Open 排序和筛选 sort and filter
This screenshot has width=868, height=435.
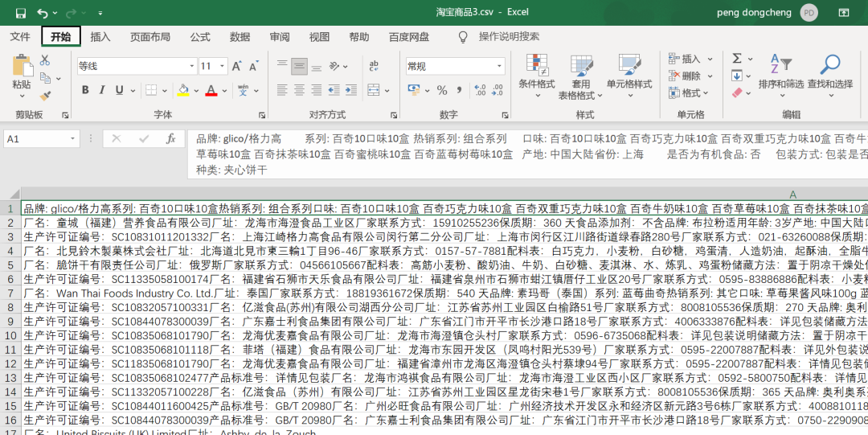pyautogui.click(x=781, y=76)
